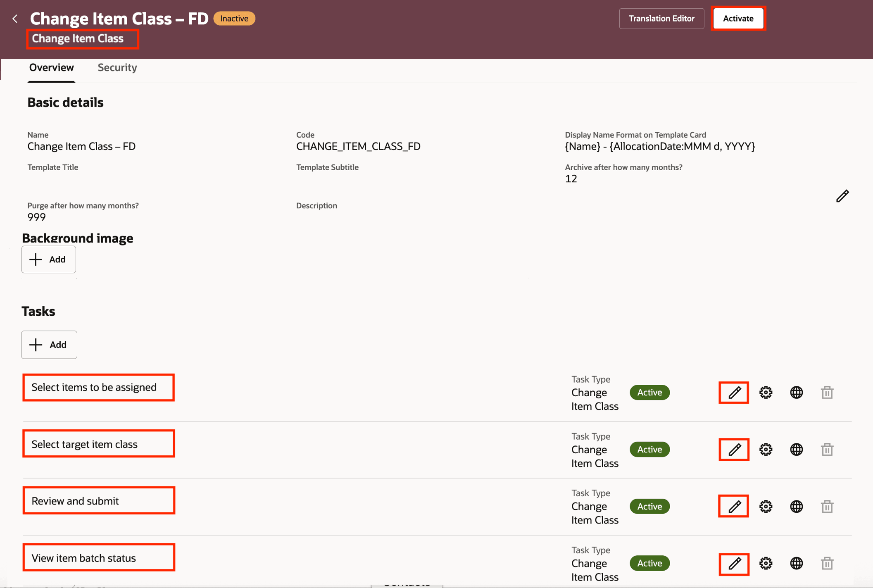This screenshot has height=588, width=873.
Task: Add a new task under Tasks
Action: tap(49, 345)
